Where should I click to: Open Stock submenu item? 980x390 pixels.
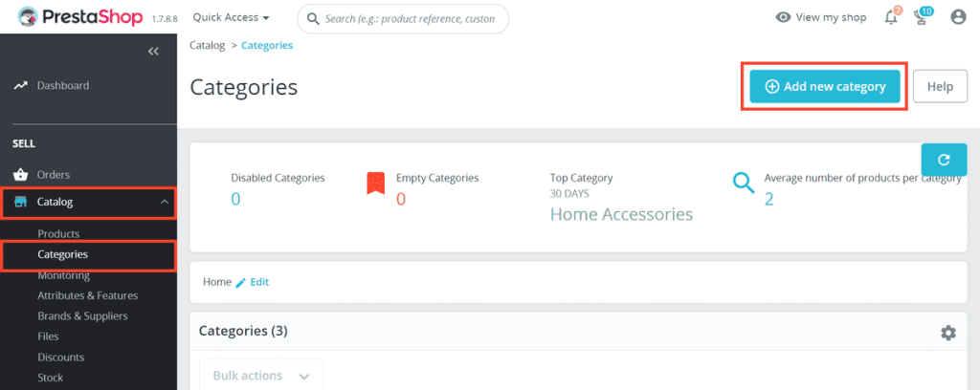[50, 378]
